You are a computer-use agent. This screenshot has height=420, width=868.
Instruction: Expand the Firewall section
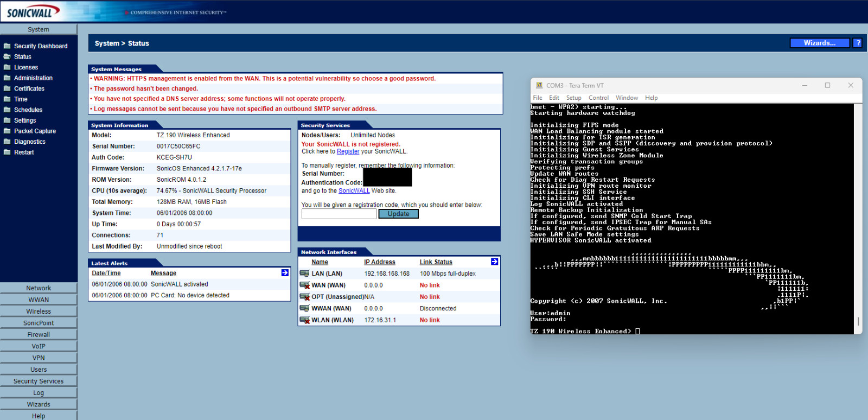click(39, 335)
